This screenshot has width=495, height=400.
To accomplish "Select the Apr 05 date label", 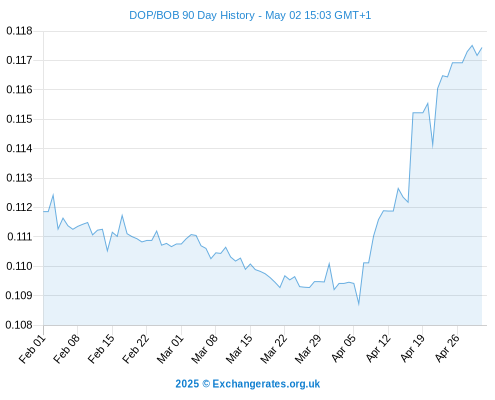I will coord(344,348).
